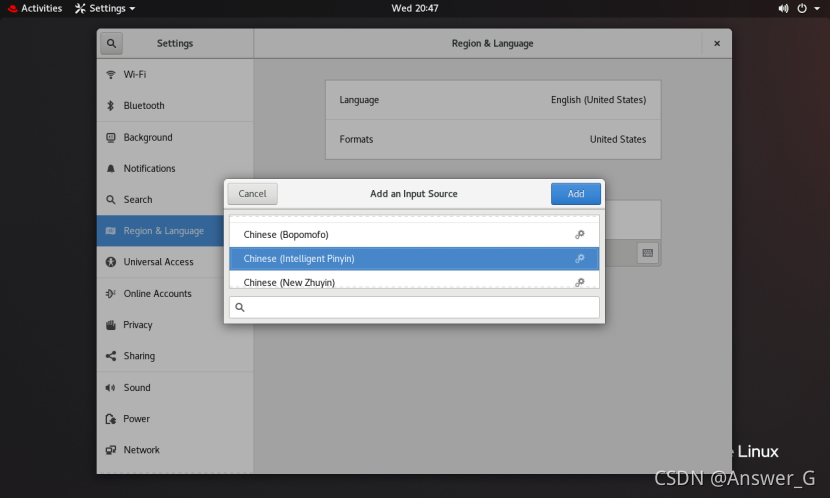This screenshot has height=499, width=831.
Task: Click magnifier icon in input source search field
Action: pos(240,308)
